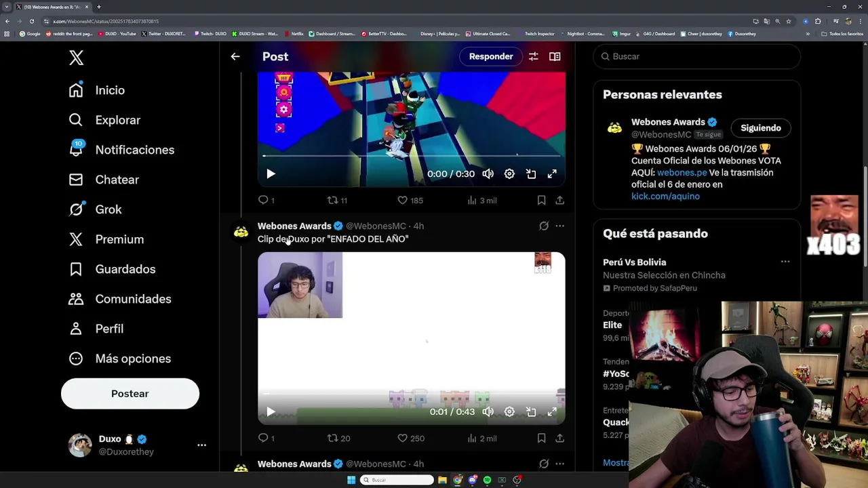Open Grok icon on ENFADO DEL AÑO post
The width and height of the screenshot is (868, 488).
coord(544,226)
